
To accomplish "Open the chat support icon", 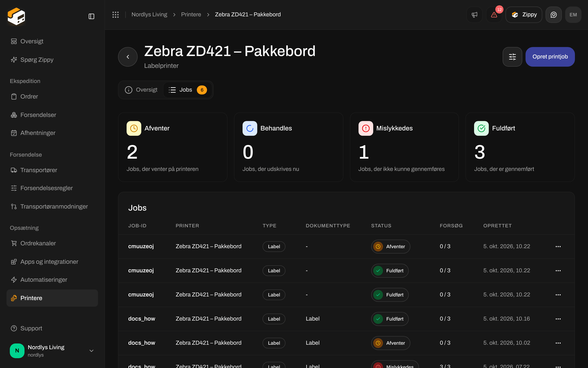I will [x=553, y=15].
